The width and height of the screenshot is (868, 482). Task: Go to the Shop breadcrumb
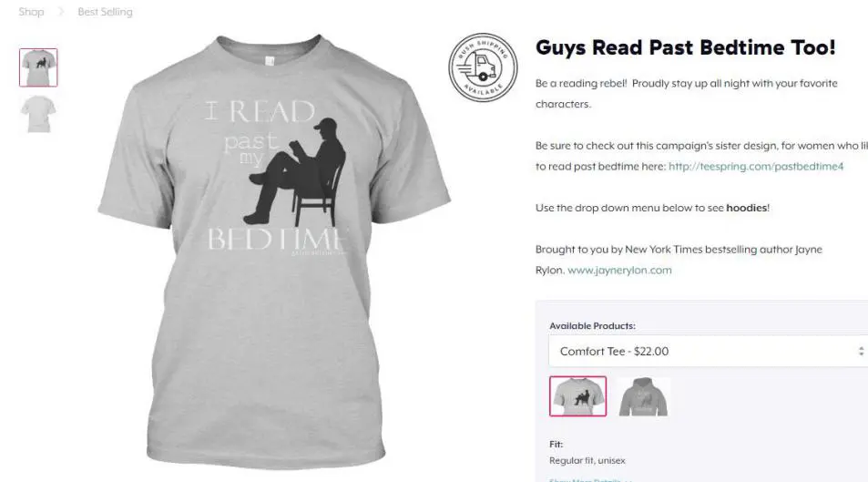31,12
